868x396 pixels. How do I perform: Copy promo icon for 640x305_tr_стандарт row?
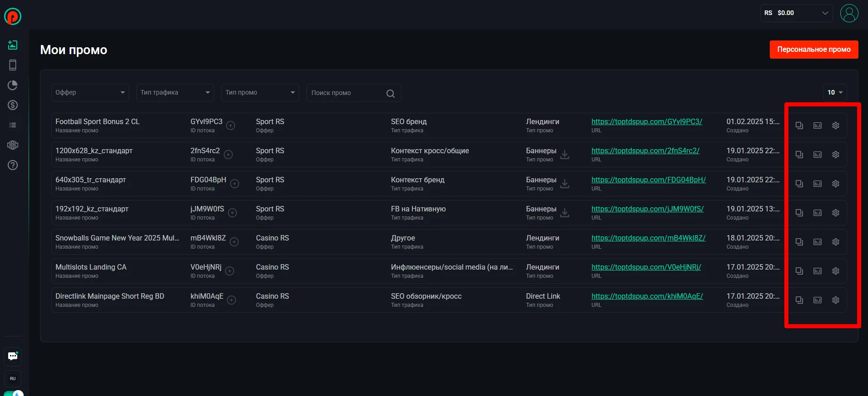[x=799, y=184]
